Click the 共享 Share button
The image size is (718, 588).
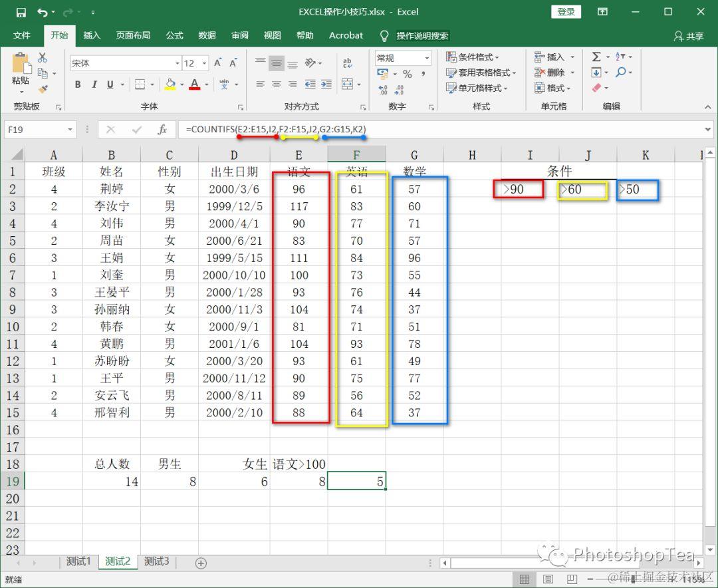[689, 36]
